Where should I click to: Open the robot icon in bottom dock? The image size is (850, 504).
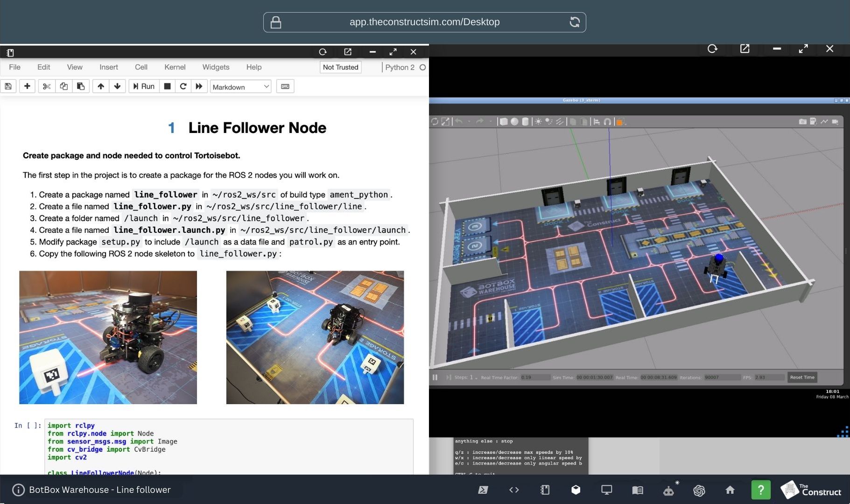point(669,490)
